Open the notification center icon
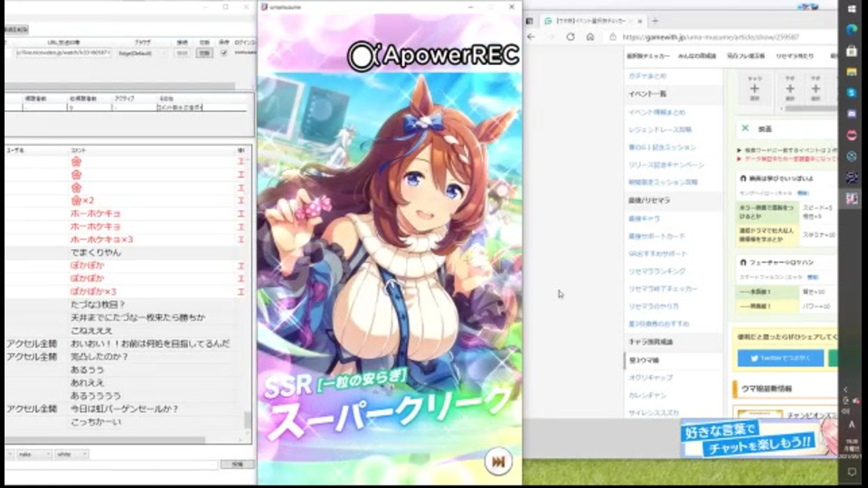The height and width of the screenshot is (488, 868). point(852,472)
